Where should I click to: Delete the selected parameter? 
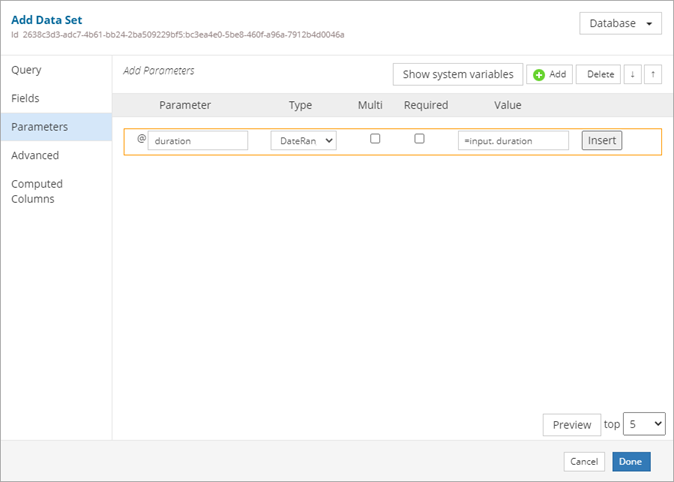(600, 74)
